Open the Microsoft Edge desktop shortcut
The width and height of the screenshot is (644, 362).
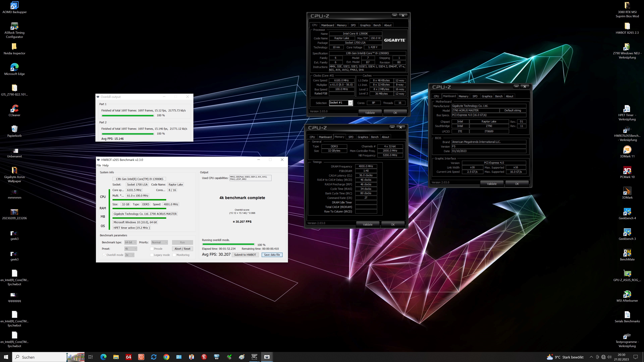point(14,69)
